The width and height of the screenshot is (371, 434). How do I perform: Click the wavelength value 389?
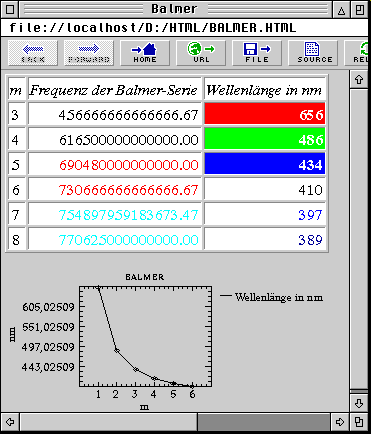[310, 240]
